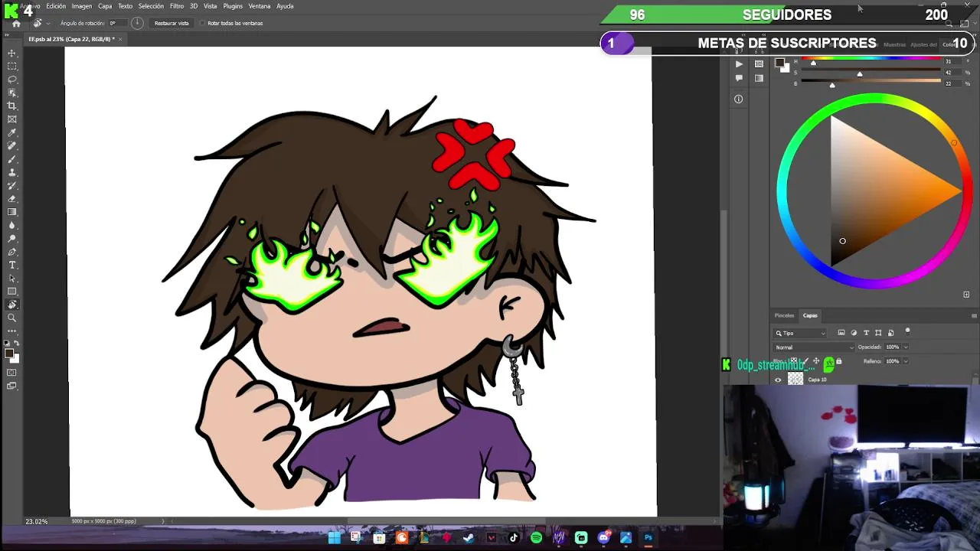
Task: Close the EF.psb document tab
Action: pos(120,39)
